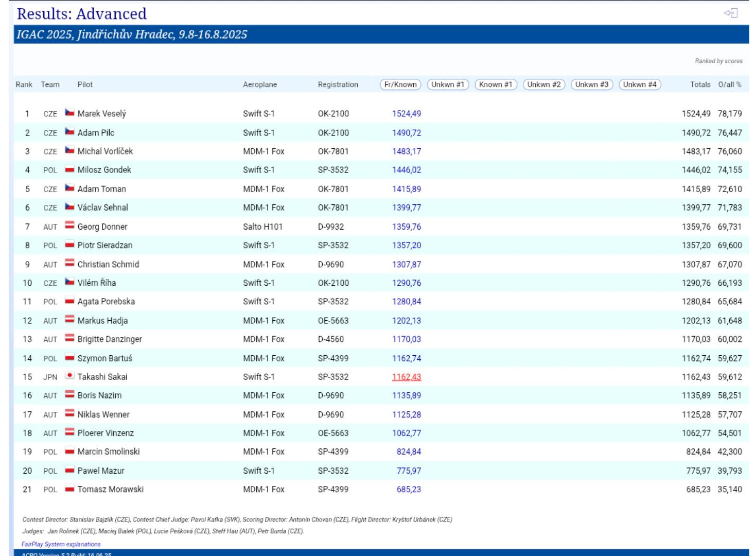This screenshot has height=556, width=756.
Task: Open Takashi Sakai's red score 1162,43
Action: click(406, 377)
